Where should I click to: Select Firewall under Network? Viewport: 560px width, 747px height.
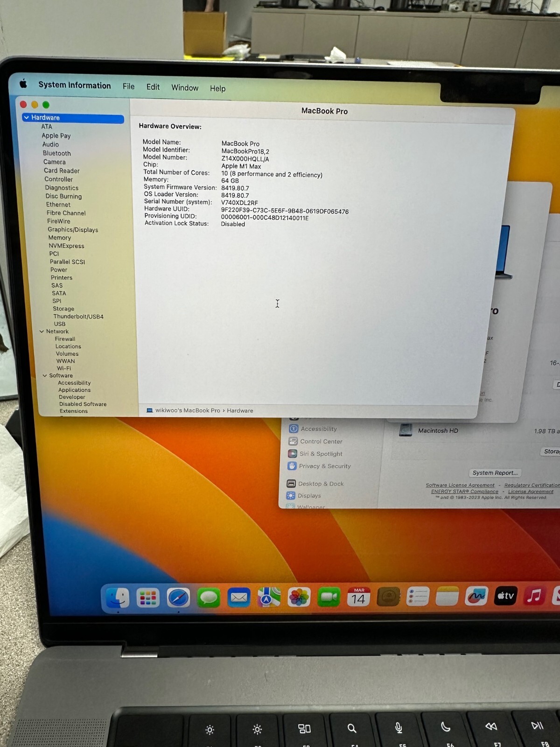[65, 339]
